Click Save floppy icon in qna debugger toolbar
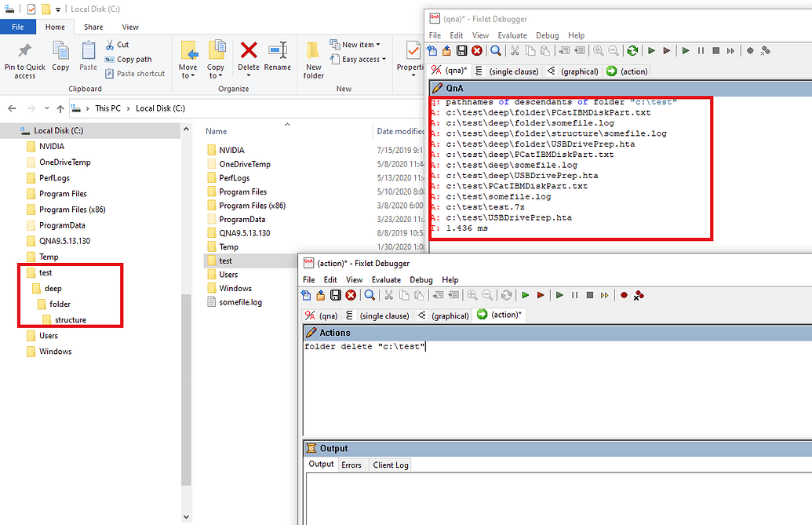Image resolution: width=812 pixels, height=525 pixels. click(461, 51)
